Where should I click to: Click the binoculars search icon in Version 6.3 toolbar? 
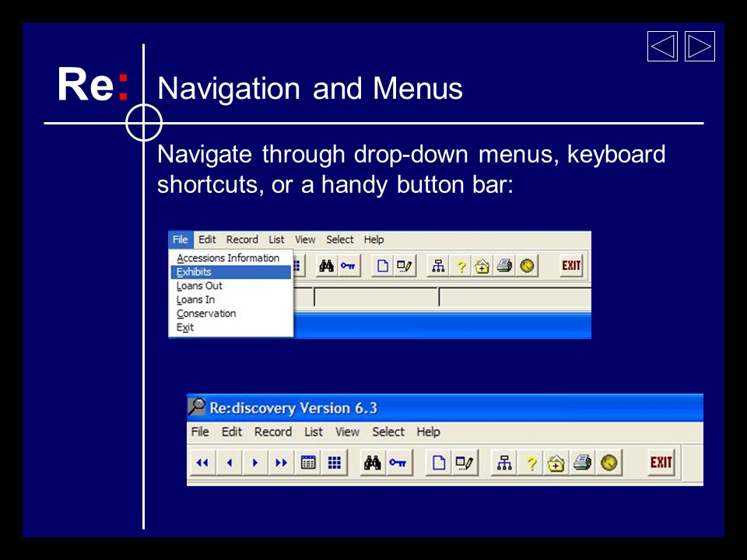pyautogui.click(x=373, y=462)
